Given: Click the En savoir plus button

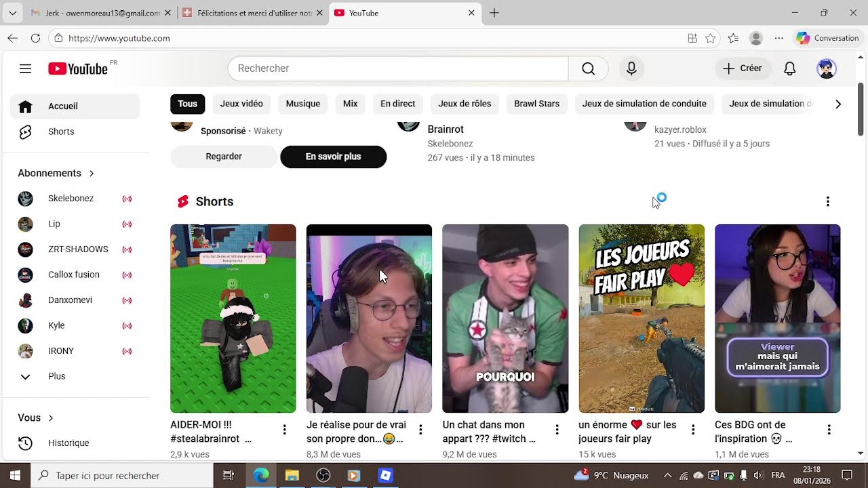Looking at the screenshot, I should 333,157.
